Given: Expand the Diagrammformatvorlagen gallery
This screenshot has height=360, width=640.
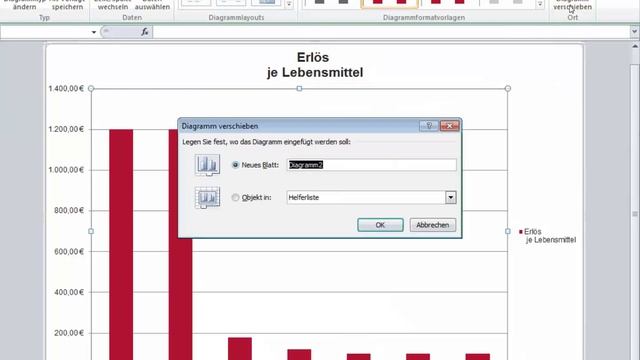Looking at the screenshot, I should coord(540,4).
